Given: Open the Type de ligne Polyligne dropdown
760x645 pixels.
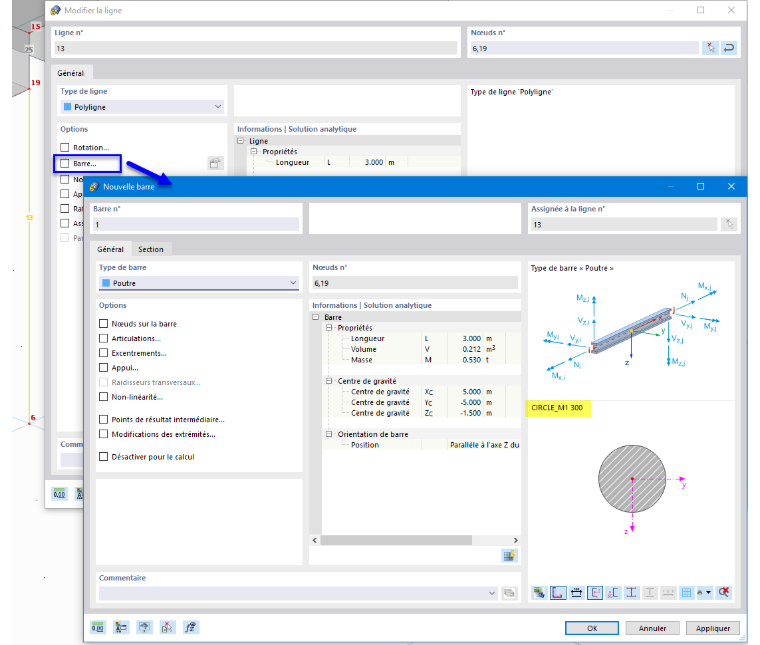Looking at the screenshot, I should (142, 107).
